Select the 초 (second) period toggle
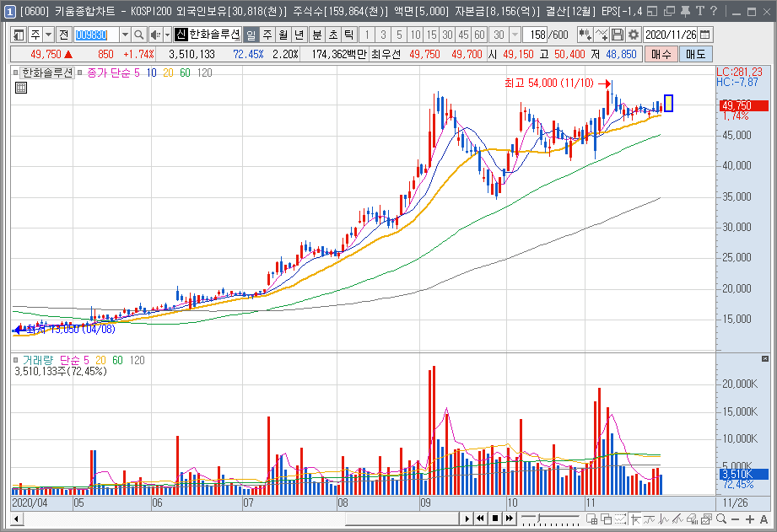Viewport: 777px width, 532px height. 333,35
